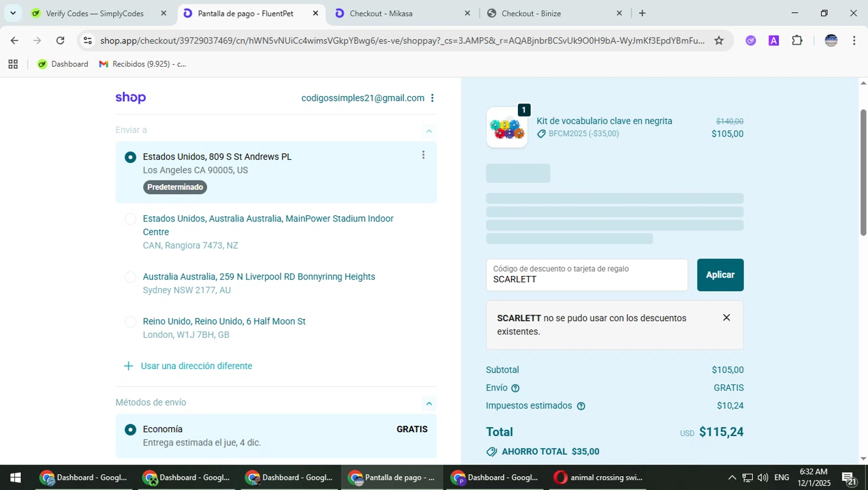Open the apps grid in bookmarks bar

pyautogui.click(x=13, y=64)
